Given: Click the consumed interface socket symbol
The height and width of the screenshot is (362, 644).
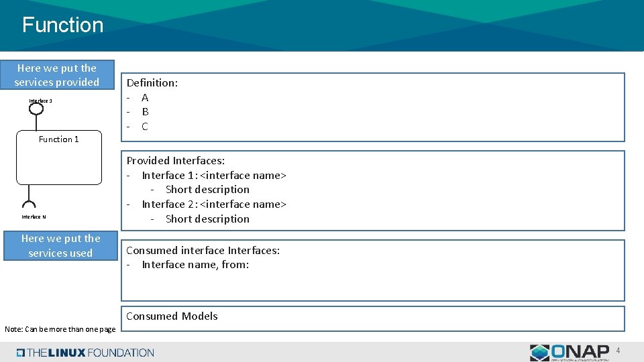Looking at the screenshot, I should pos(29,204).
